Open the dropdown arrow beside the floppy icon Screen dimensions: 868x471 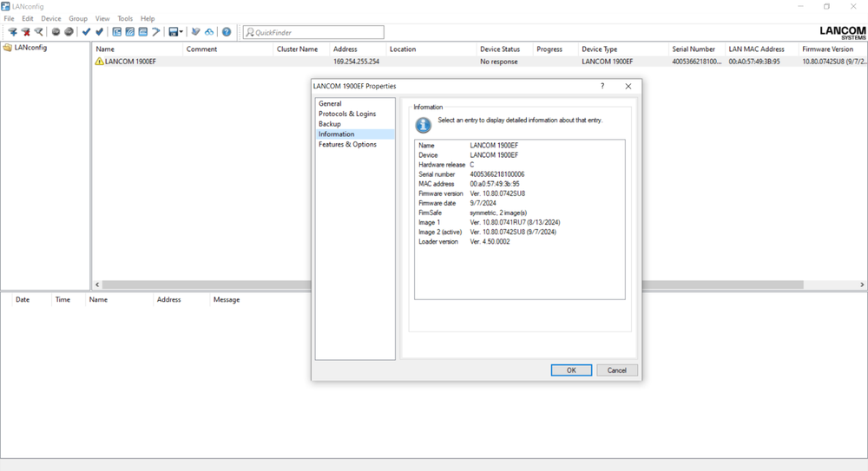click(x=181, y=32)
